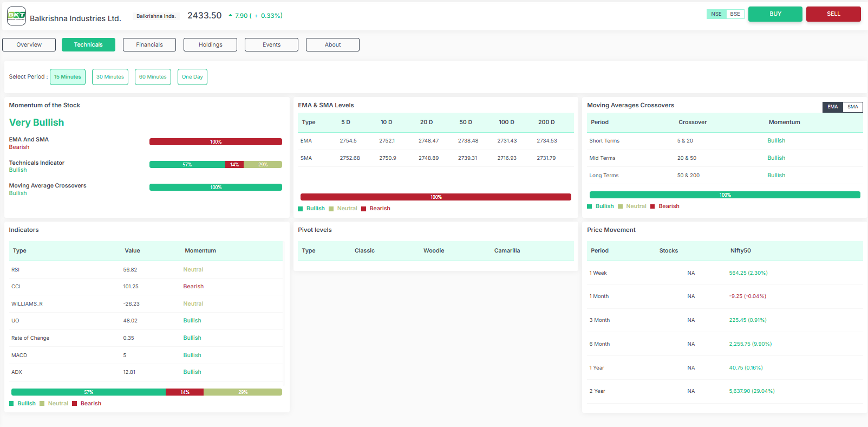Image resolution: width=868 pixels, height=427 pixels.
Task: Click the SMA 200 D value 2731.79
Action: [546, 158]
